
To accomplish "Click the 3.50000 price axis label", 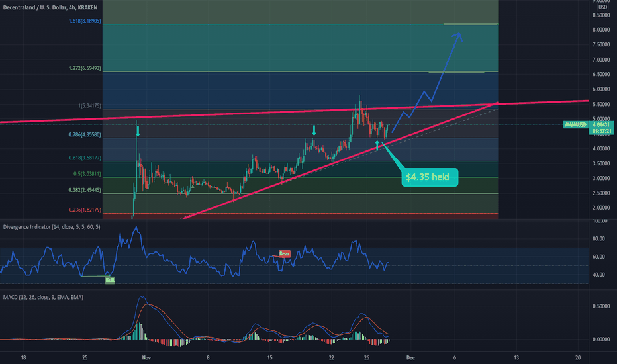I will (x=601, y=163).
